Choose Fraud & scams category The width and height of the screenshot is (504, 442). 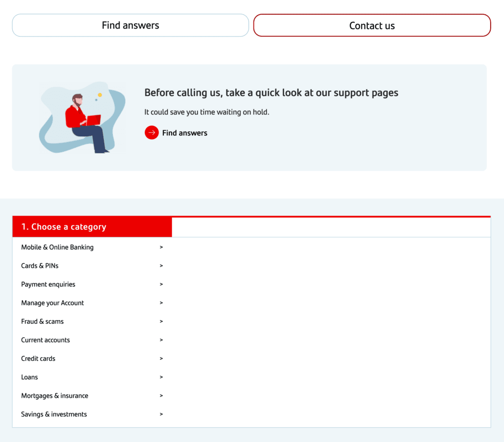92,321
